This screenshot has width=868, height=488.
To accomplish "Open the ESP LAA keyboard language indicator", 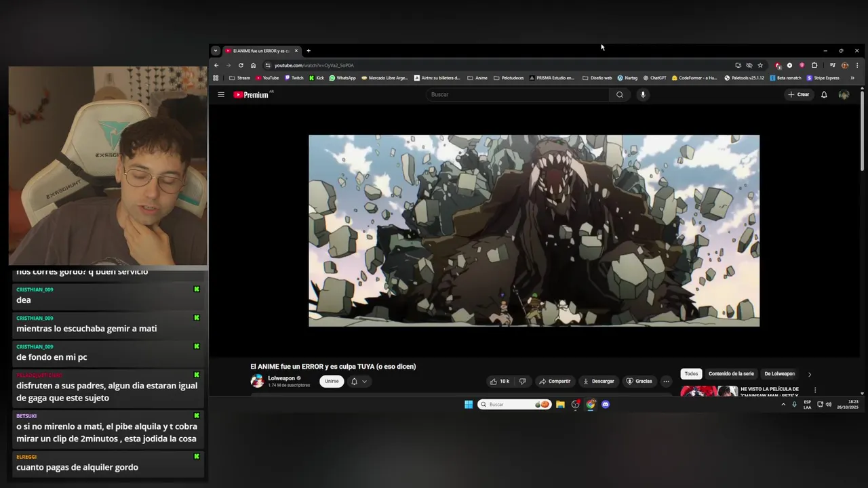I will tap(807, 405).
